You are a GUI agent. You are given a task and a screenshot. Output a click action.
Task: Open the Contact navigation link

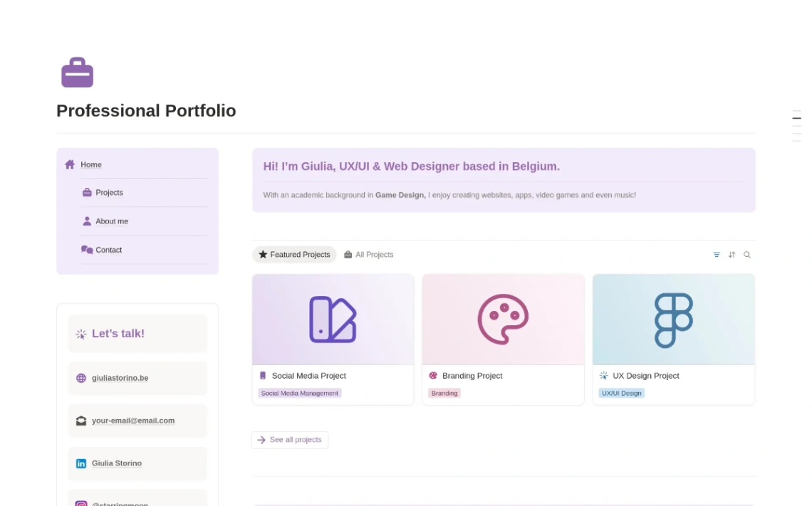(109, 250)
